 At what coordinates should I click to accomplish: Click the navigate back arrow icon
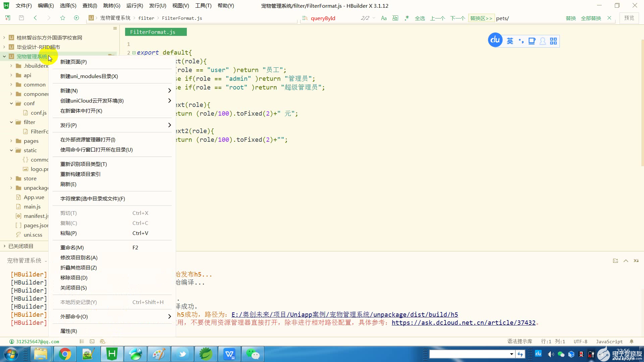[35, 18]
